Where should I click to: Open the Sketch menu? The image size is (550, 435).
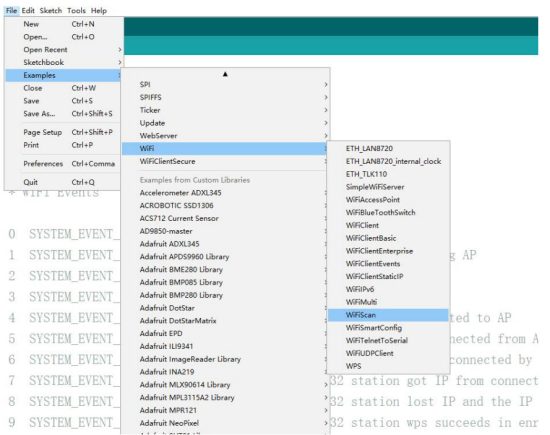pos(51,11)
